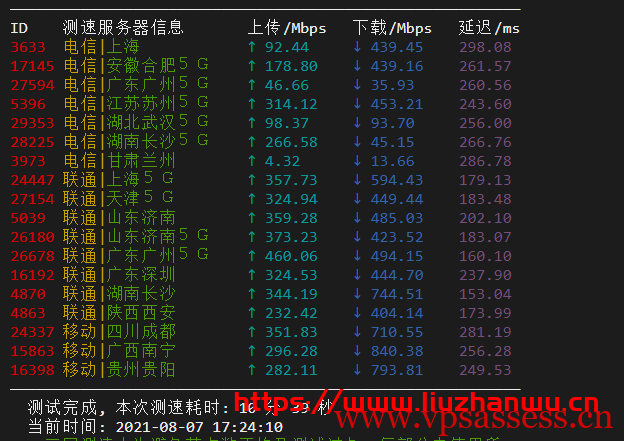The image size is (624, 441).
Task: Click the upload arrow next to 4.32
Action: 251,160
